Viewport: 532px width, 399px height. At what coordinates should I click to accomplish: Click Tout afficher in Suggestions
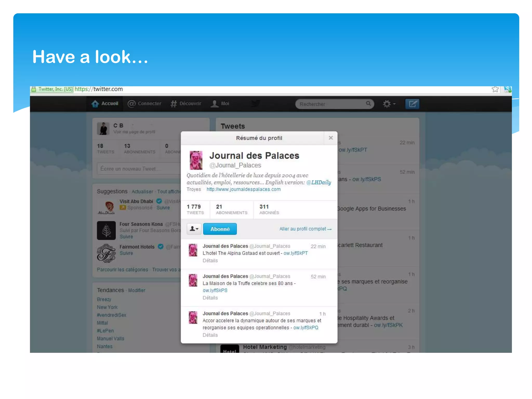[x=169, y=192]
